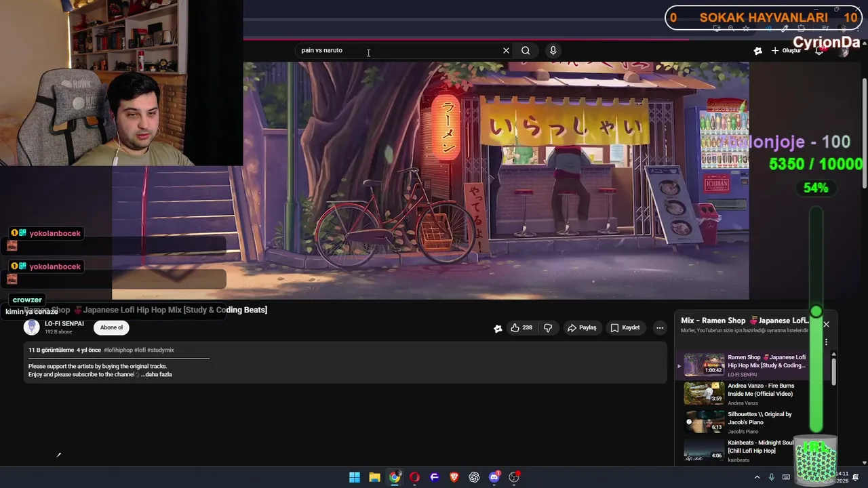Clear the search box with the X icon
The image size is (868, 488).
pyautogui.click(x=506, y=50)
